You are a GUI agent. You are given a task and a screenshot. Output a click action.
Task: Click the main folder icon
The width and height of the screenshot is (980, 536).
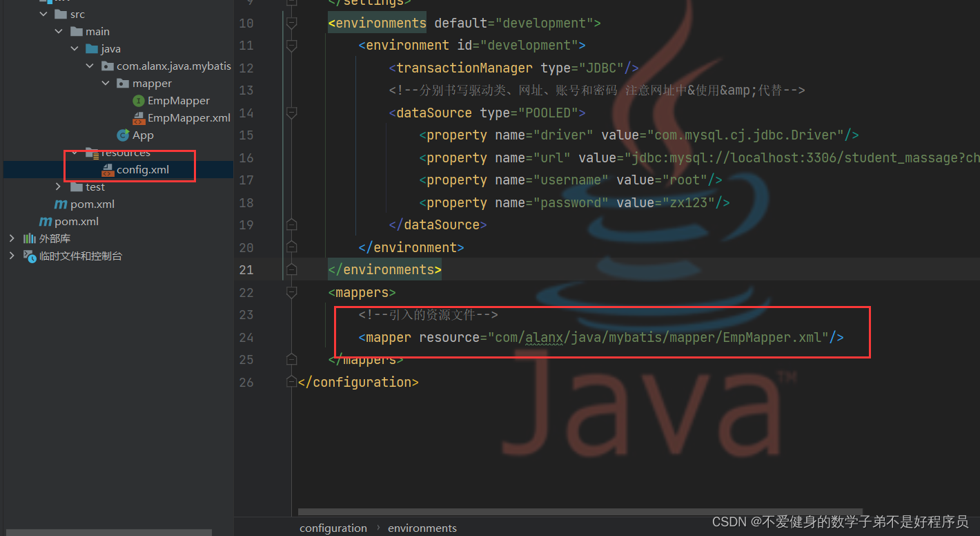(x=76, y=32)
